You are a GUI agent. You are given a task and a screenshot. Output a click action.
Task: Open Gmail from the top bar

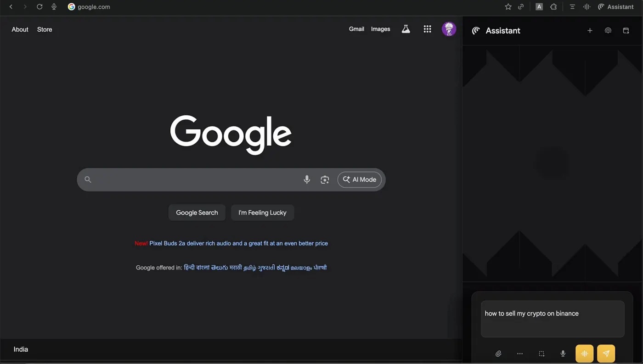coord(356,28)
